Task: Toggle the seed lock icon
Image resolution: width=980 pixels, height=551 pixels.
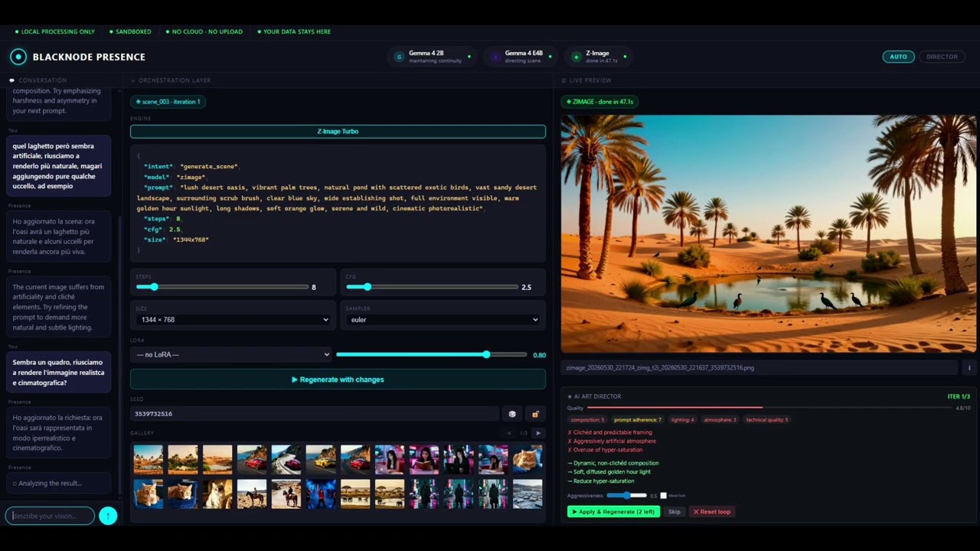Action: pos(535,414)
